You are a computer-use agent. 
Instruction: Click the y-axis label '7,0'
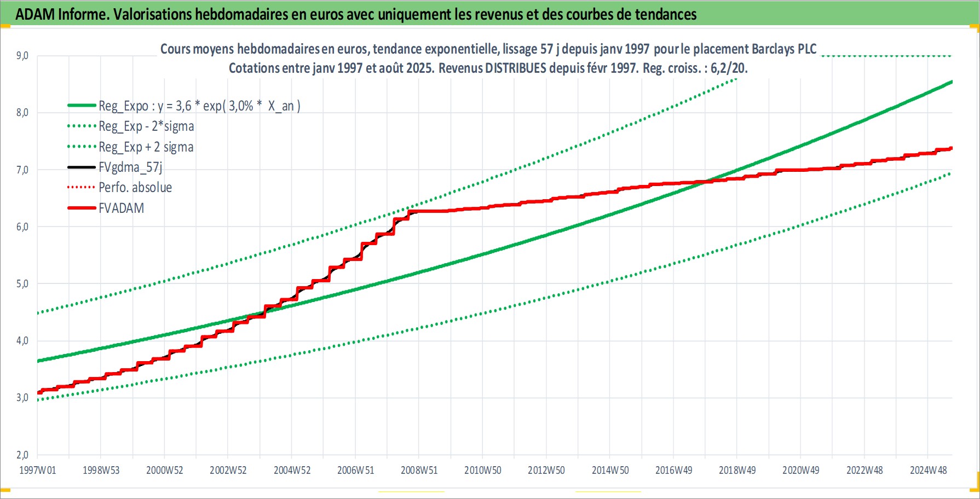click(22, 170)
